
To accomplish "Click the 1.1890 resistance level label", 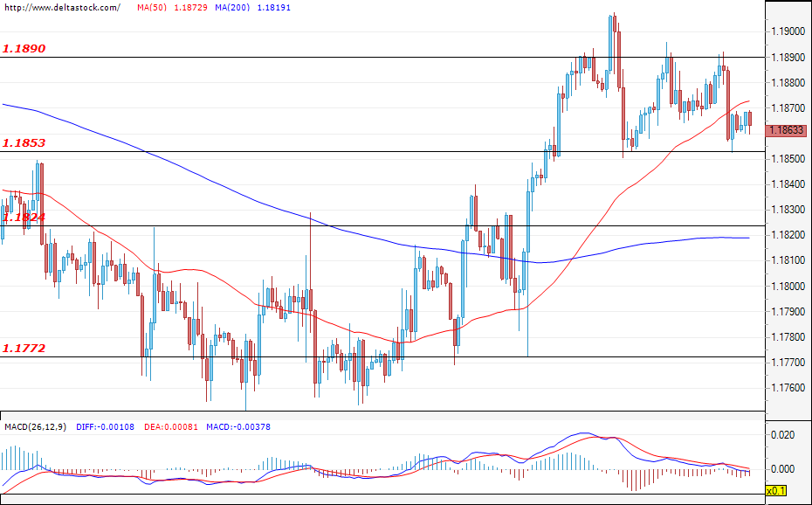I will point(24,49).
